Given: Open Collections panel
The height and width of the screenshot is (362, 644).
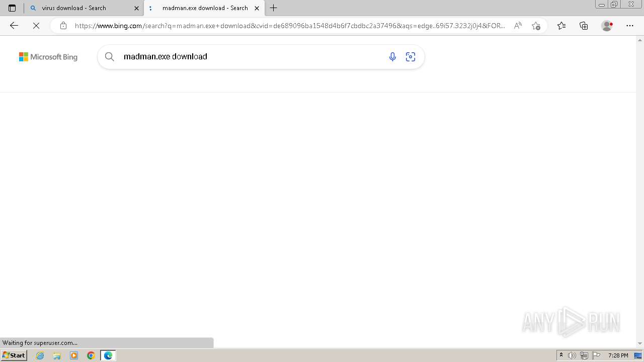Looking at the screenshot, I should point(584,26).
